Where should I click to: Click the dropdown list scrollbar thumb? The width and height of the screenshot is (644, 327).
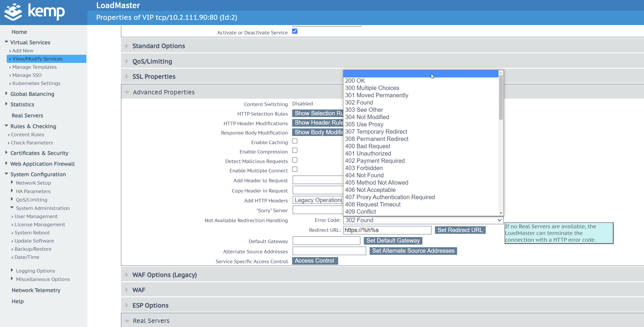coord(501,97)
